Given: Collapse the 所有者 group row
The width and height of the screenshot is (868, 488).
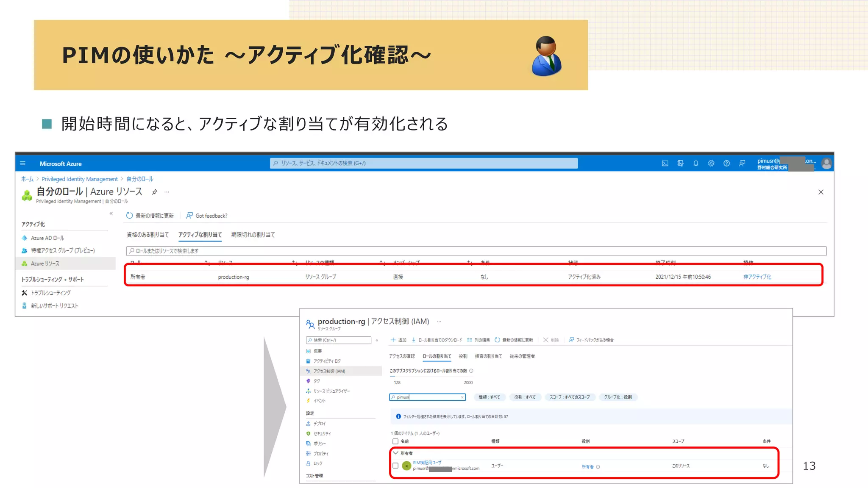Looking at the screenshot, I should coord(395,453).
